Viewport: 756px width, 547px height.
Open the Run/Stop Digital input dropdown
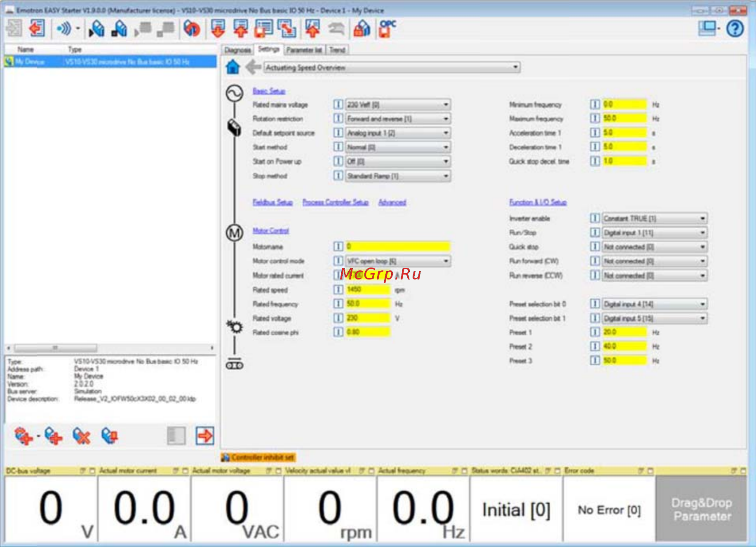pyautogui.click(x=655, y=233)
